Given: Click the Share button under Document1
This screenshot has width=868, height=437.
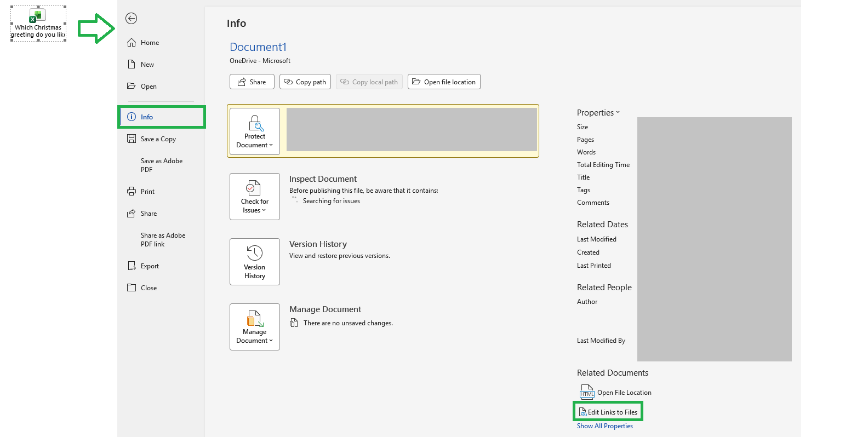Looking at the screenshot, I should pos(252,82).
